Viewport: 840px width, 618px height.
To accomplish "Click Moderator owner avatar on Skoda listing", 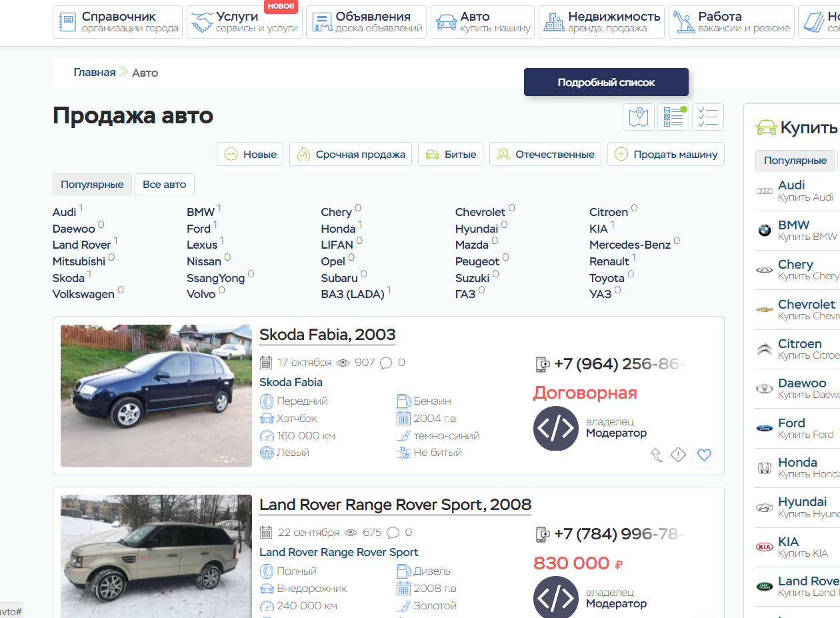I will click(555, 429).
